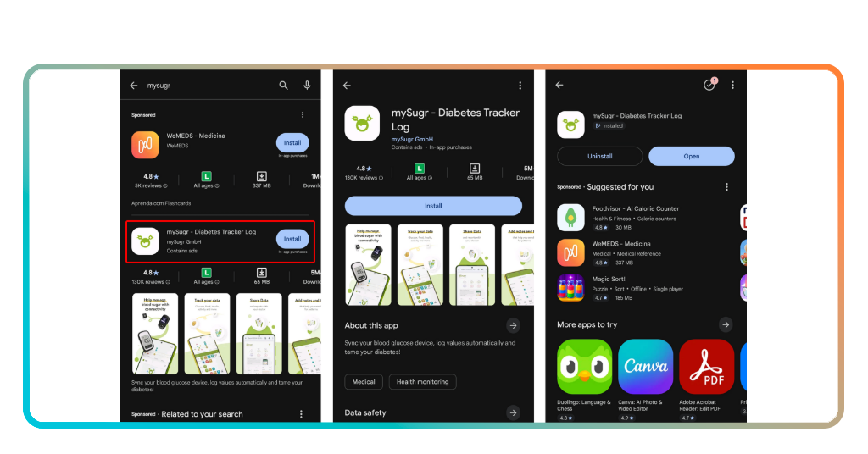Viewport: 868px width, 454px height.
Task: Open the Foodvisor AI Calorie Counter app icon
Action: click(570, 218)
